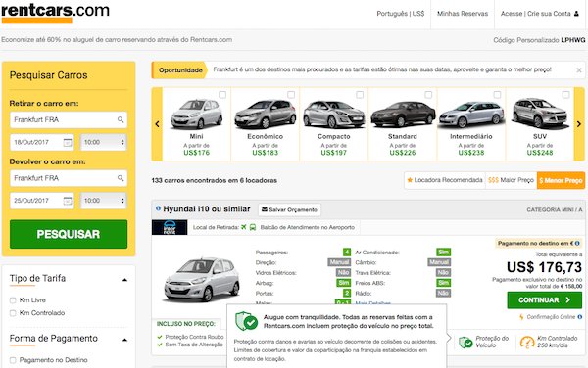Open calendar icon for return date
The height and width of the screenshot is (368, 588).
pyautogui.click(x=68, y=201)
